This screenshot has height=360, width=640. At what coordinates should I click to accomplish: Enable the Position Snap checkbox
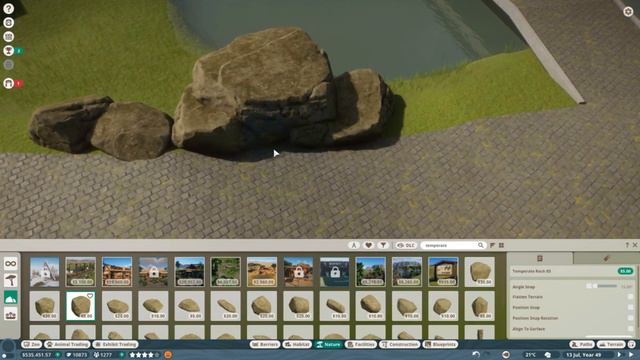click(631, 307)
